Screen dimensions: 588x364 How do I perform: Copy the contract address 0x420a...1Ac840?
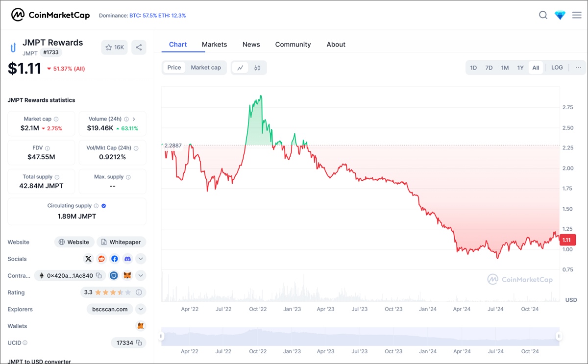(x=99, y=276)
